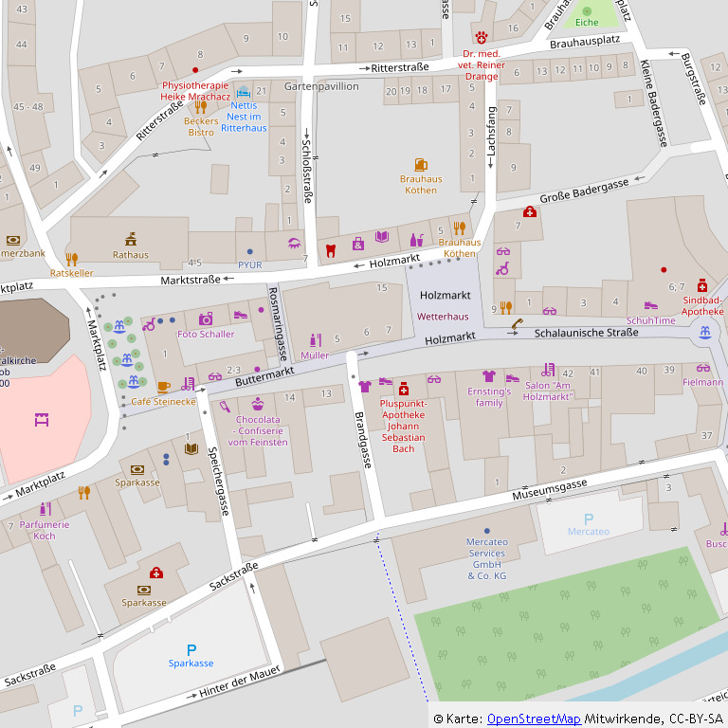Screen dimensions: 728x728
Task: Click the red medical icon at Große Badergasse
Action: [530, 211]
